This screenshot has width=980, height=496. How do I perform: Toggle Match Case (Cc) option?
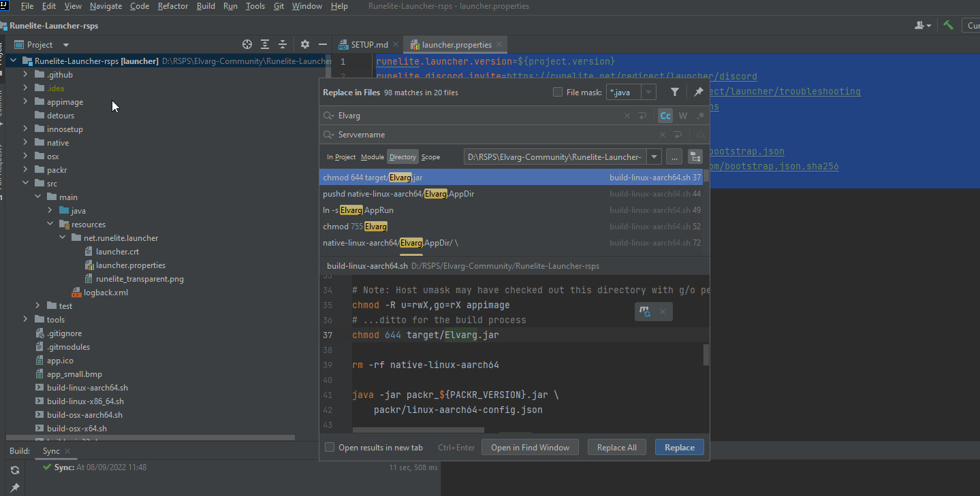665,116
